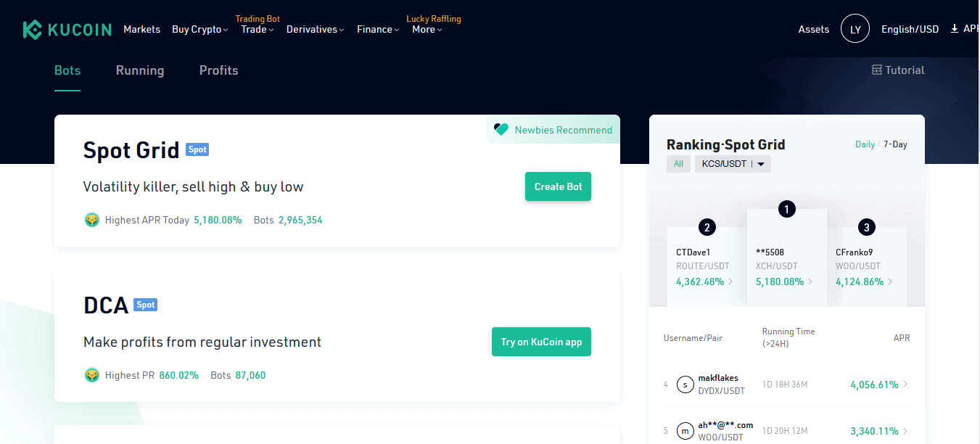Viewport: 980px width, 444px height.
Task: Toggle ranking to Daily
Action: [x=865, y=144]
